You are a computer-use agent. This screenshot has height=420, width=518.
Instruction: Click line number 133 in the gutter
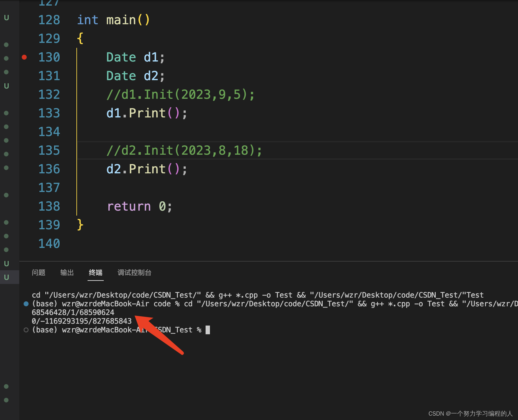49,113
